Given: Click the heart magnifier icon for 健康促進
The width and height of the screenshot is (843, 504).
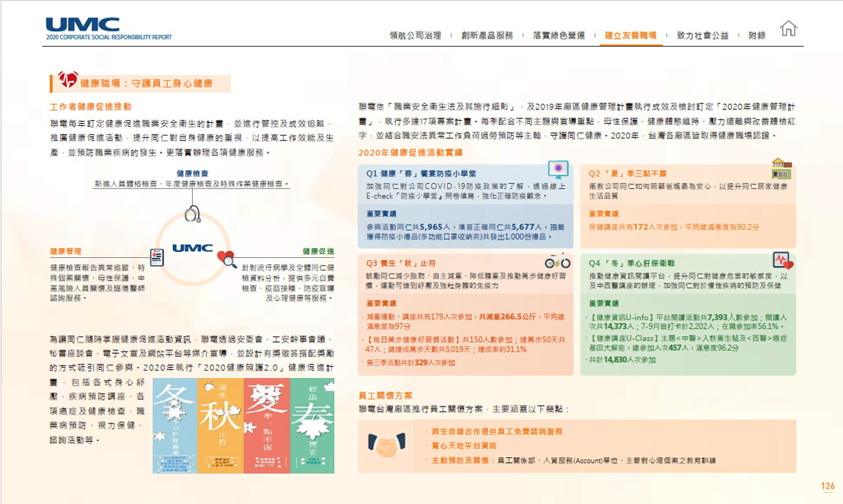Looking at the screenshot, I should click(227, 258).
